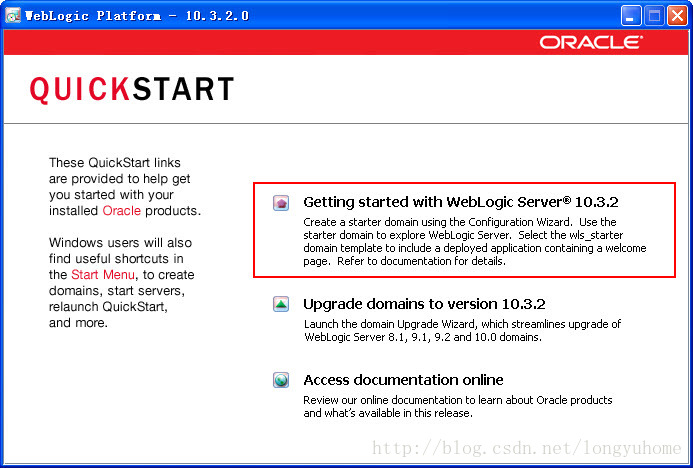Click the QUICKSTART heading
Image resolution: width=693 pixels, height=468 pixels.
(x=132, y=89)
